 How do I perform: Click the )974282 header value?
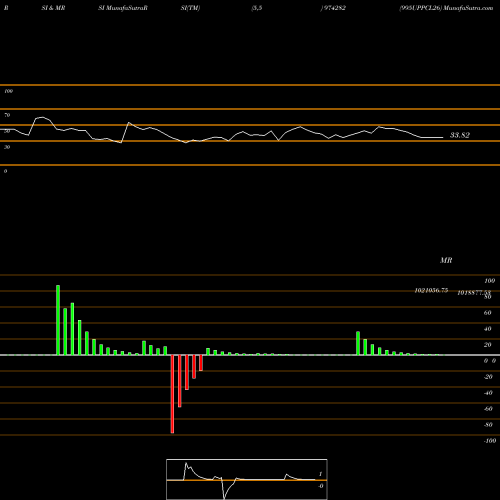point(333,8)
